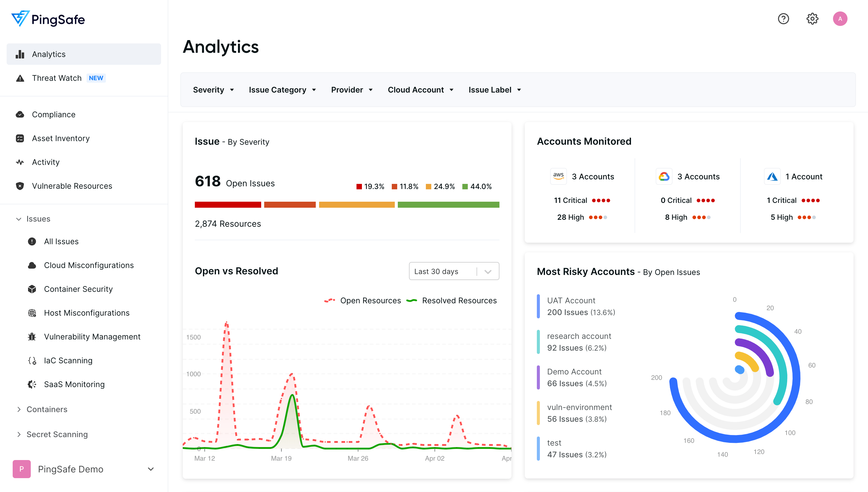Click the Azure provider logo
The image size is (868, 492).
point(772,176)
